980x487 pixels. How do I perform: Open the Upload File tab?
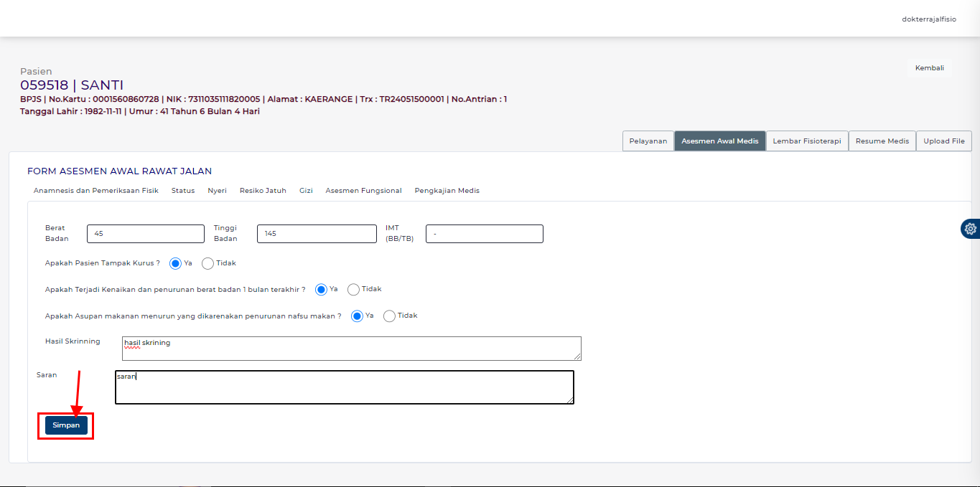pyautogui.click(x=943, y=141)
